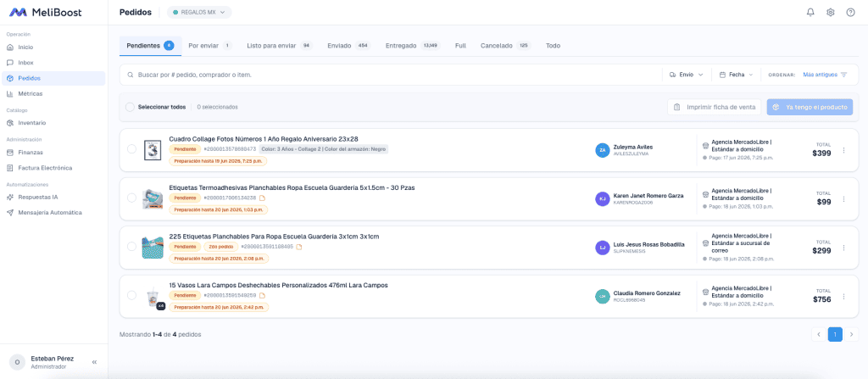Open the help question mark icon

850,12
